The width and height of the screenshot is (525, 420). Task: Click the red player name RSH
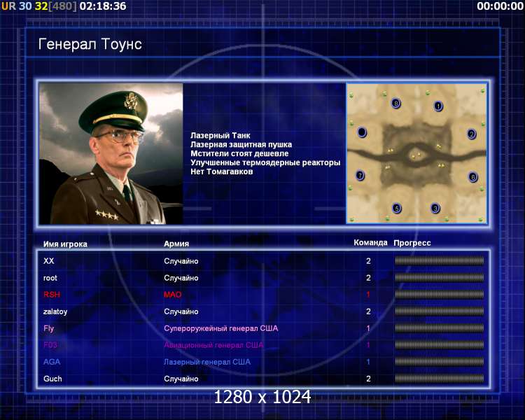(x=52, y=295)
